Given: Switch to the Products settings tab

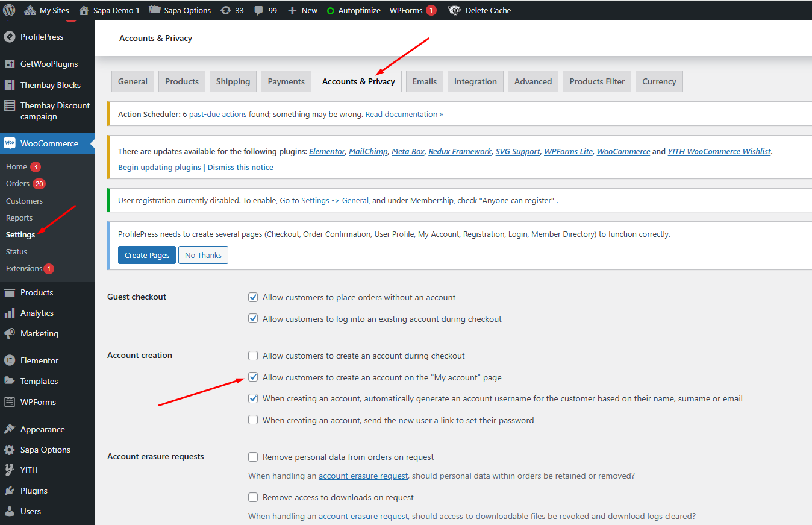Looking at the screenshot, I should click(182, 81).
